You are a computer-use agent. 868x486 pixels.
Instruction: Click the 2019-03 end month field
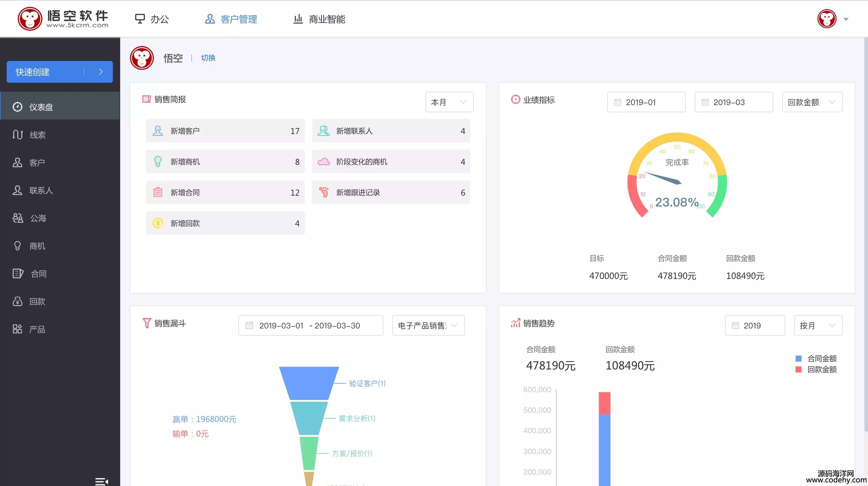(x=734, y=102)
